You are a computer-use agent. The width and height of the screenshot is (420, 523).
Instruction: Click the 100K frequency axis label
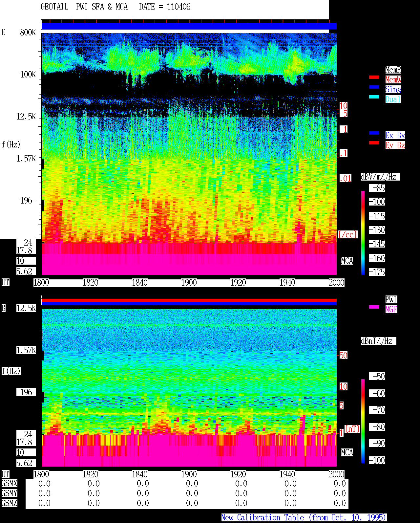coord(28,75)
